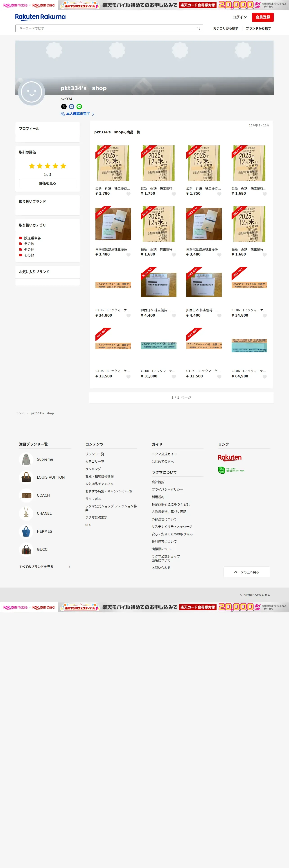
Task: Click the top Rakuten Mobile banner ad
Action: coord(144,5)
